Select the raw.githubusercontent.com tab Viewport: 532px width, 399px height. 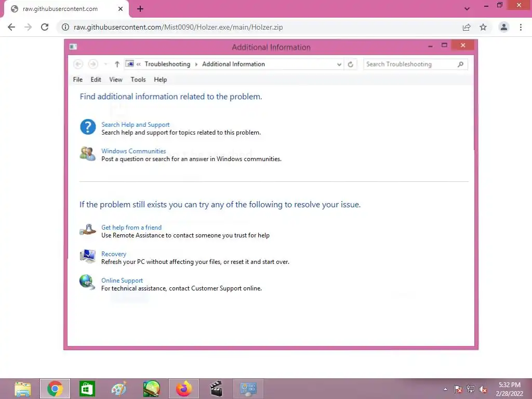66,9
